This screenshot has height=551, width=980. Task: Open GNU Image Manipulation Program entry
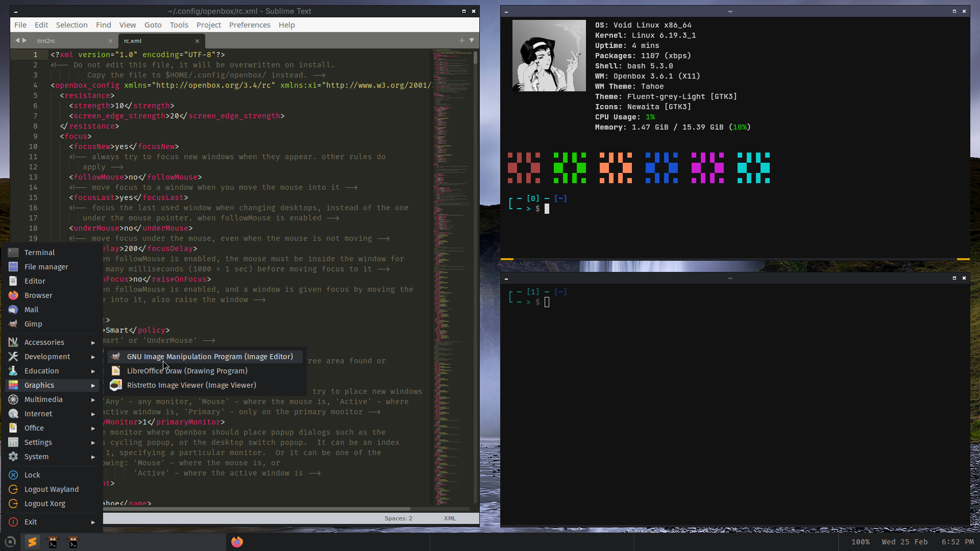tap(209, 357)
